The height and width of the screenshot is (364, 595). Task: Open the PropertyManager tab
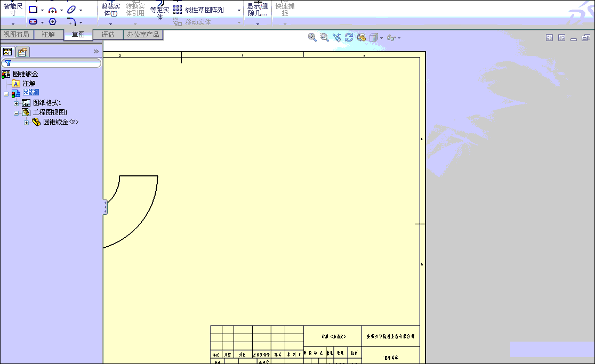(x=22, y=52)
